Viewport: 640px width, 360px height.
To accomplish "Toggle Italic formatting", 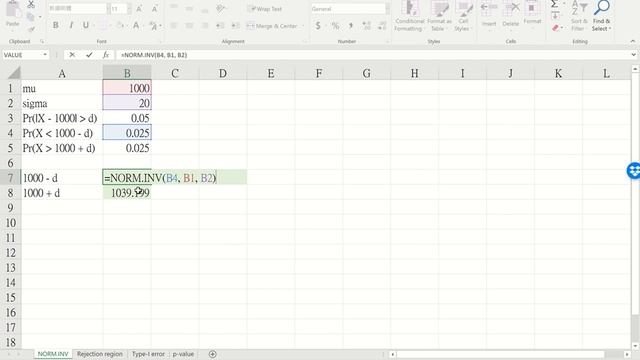I will [x=71, y=25].
